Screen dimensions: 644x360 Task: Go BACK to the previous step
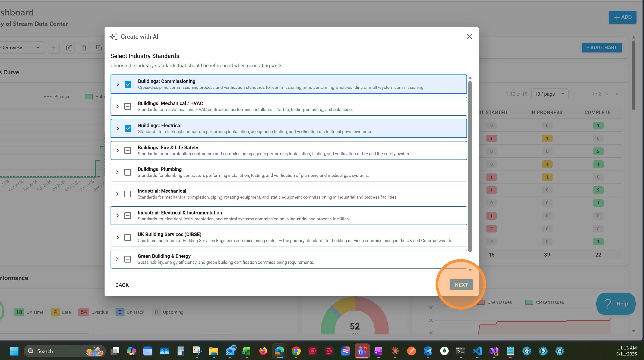(122, 285)
